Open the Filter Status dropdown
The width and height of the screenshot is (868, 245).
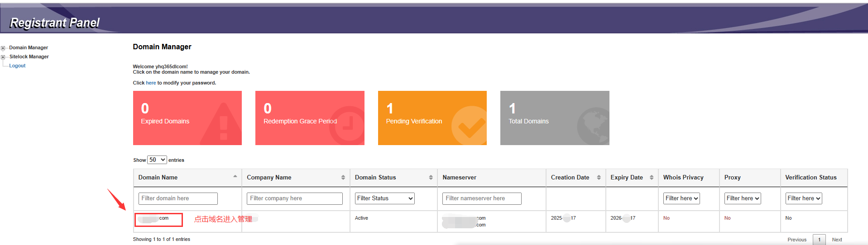click(x=384, y=198)
